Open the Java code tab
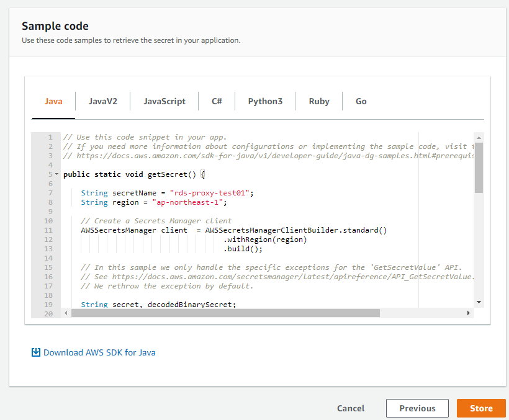This screenshot has width=509, height=420. (53, 102)
